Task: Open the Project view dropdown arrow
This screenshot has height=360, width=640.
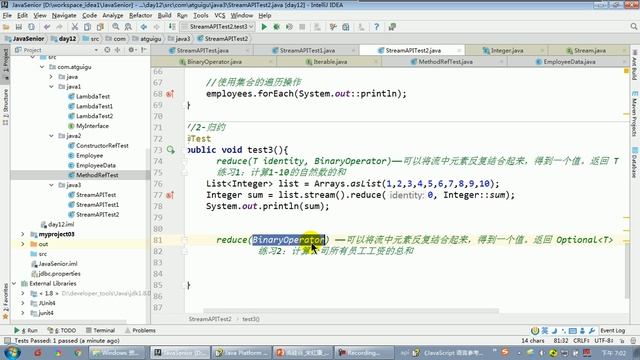Action: [x=96, y=50]
